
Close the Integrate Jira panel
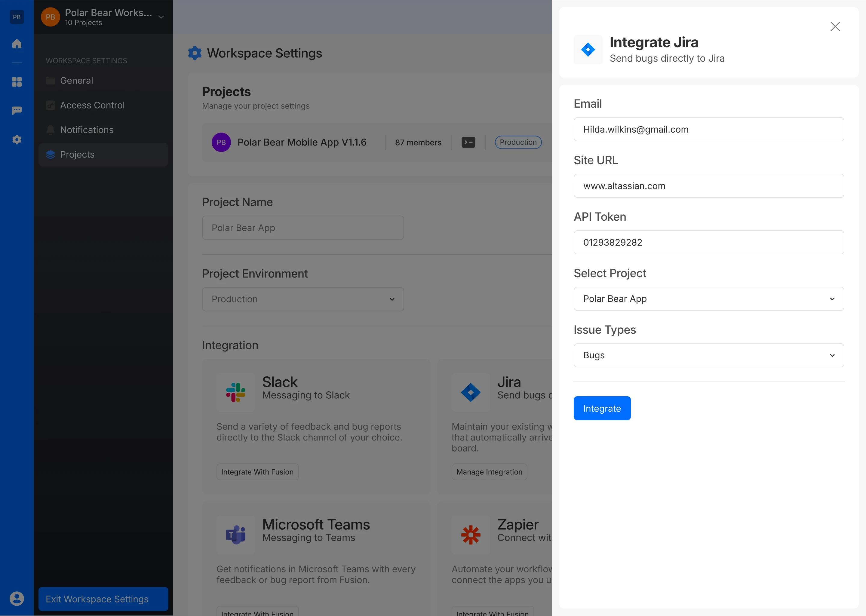[835, 26]
